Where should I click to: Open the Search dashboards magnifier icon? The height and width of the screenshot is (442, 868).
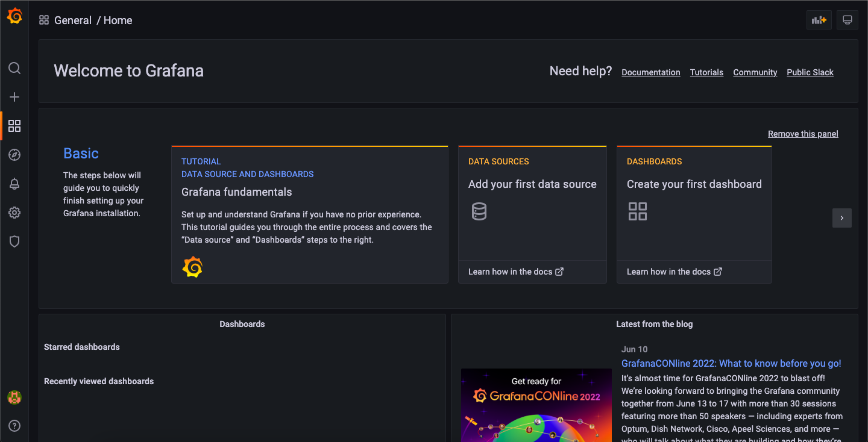coord(14,68)
